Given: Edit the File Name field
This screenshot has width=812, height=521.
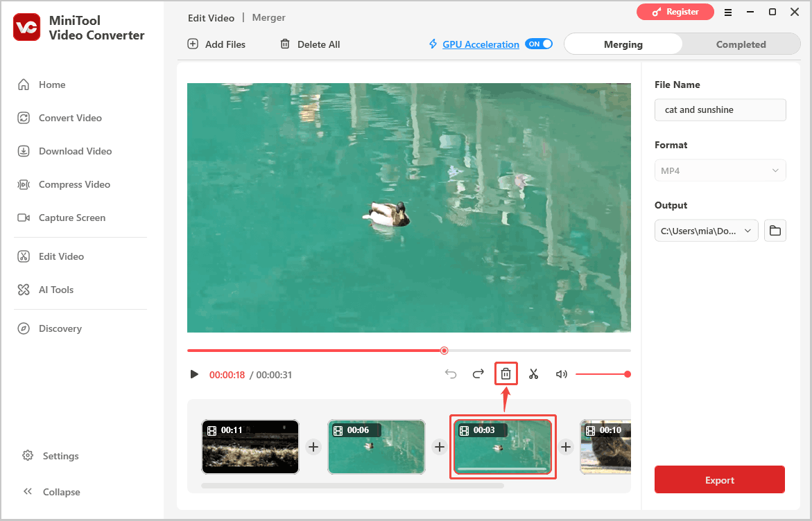Looking at the screenshot, I should tap(720, 109).
